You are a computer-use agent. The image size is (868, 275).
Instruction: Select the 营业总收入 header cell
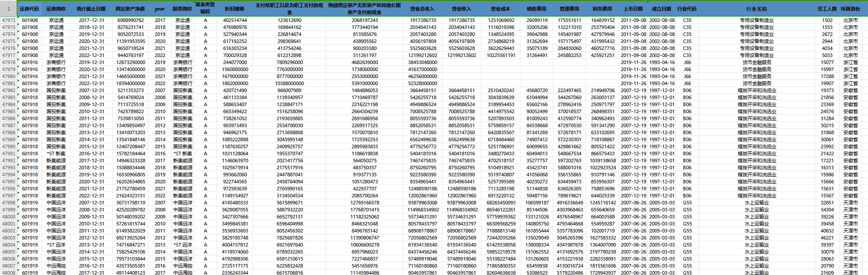tap(423, 9)
